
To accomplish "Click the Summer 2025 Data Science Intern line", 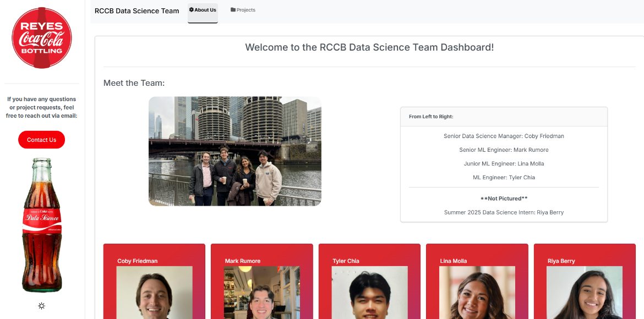I will point(504,212).
